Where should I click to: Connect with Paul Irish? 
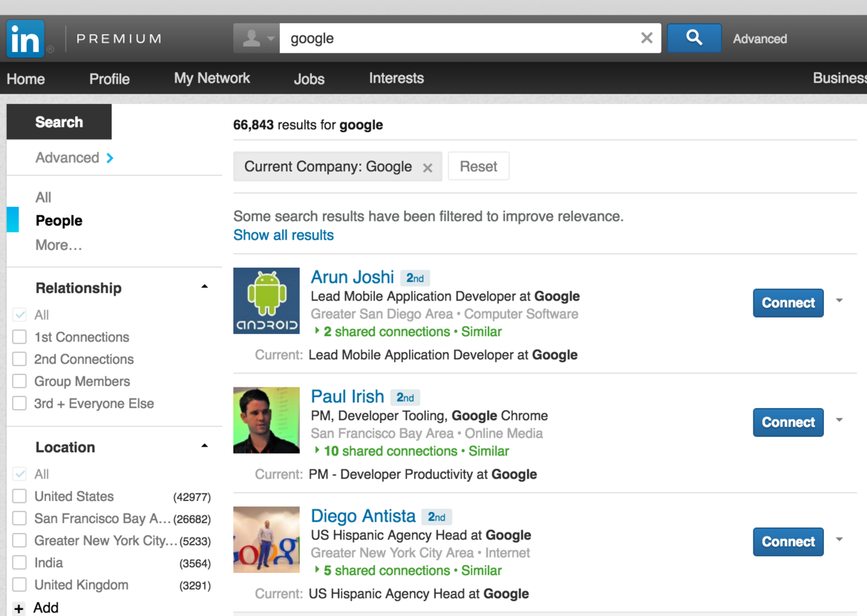788,422
